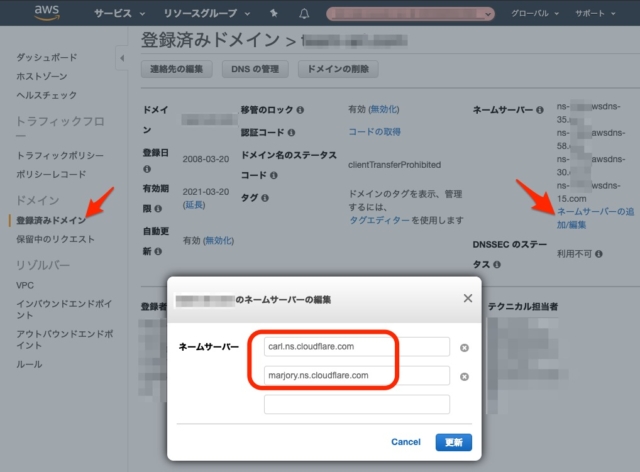
Task: Click Cancel in the nameserver dialog
Action: pyautogui.click(x=406, y=442)
